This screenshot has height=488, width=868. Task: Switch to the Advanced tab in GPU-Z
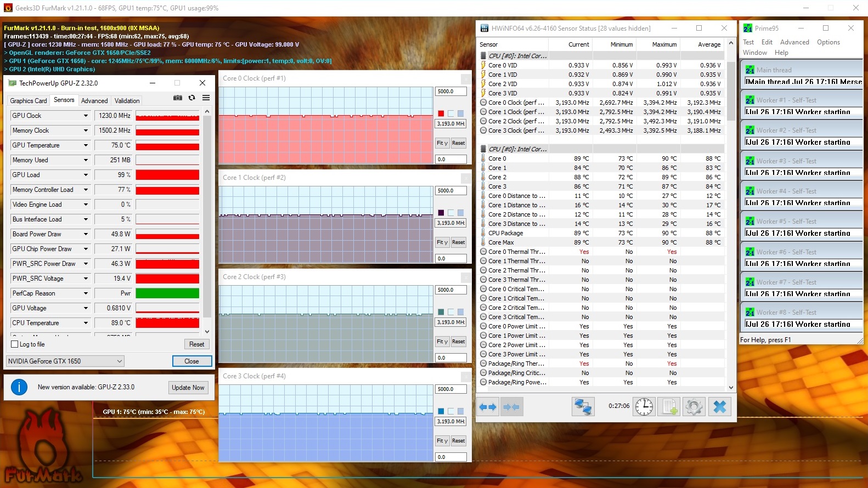tap(94, 101)
